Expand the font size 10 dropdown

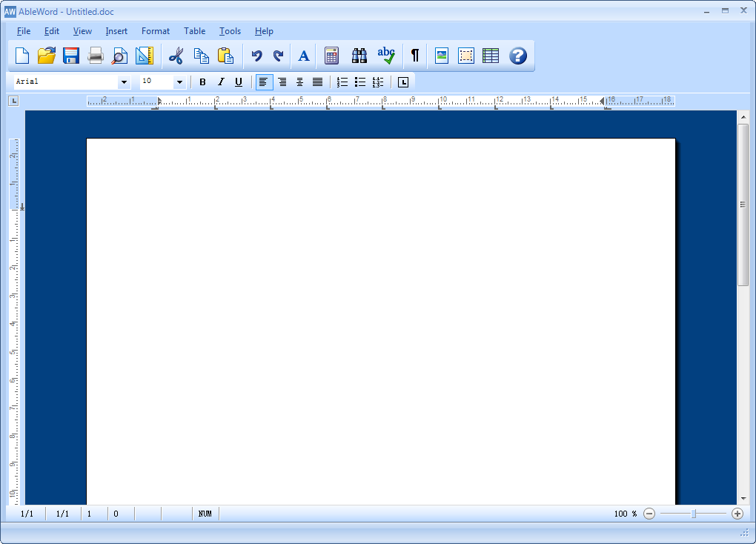[179, 82]
